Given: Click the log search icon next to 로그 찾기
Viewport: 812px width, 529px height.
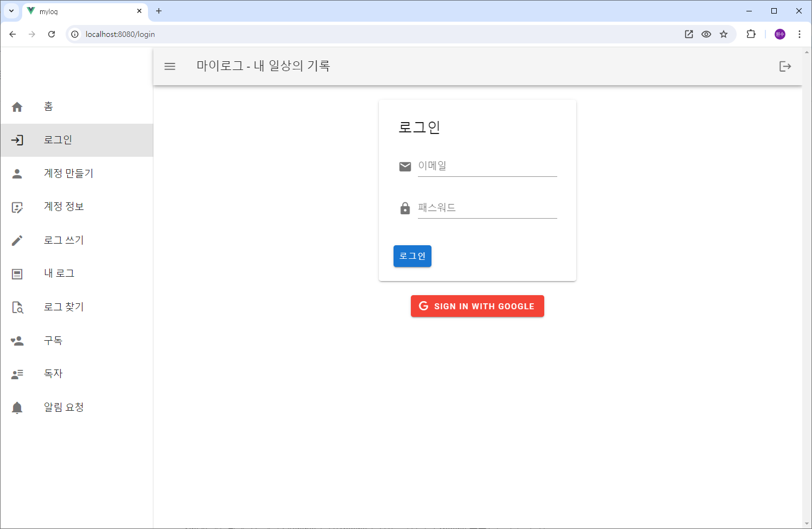Looking at the screenshot, I should pos(17,307).
